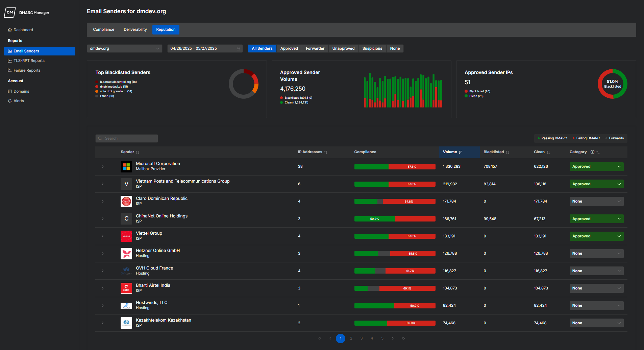
Task: Click the DMARC Manager logo icon
Action: pos(10,13)
